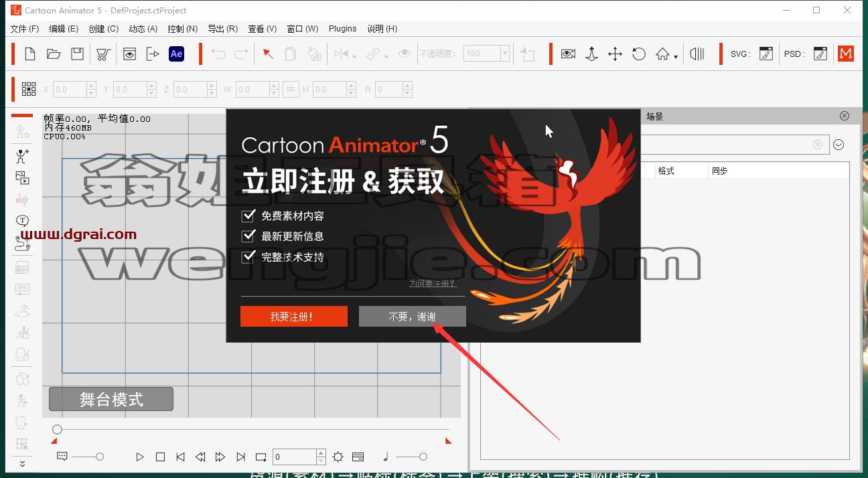Open the 说明 (H) menu
The image size is (868, 478).
pyautogui.click(x=382, y=29)
